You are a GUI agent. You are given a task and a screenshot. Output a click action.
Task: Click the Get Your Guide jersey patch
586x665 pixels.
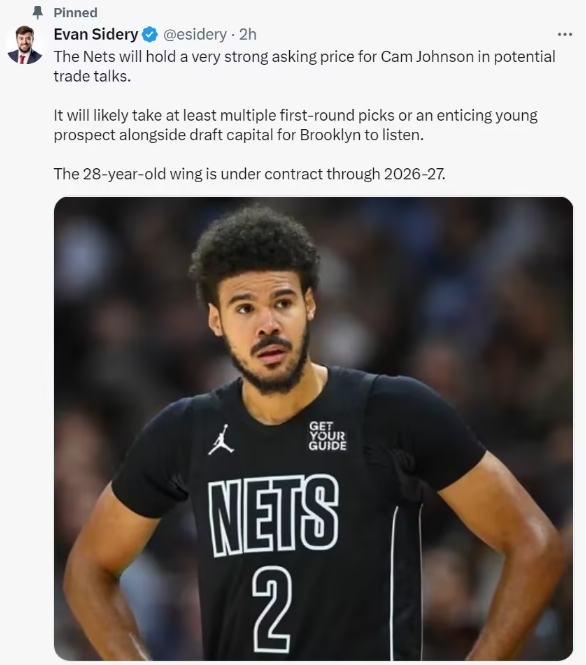327,436
